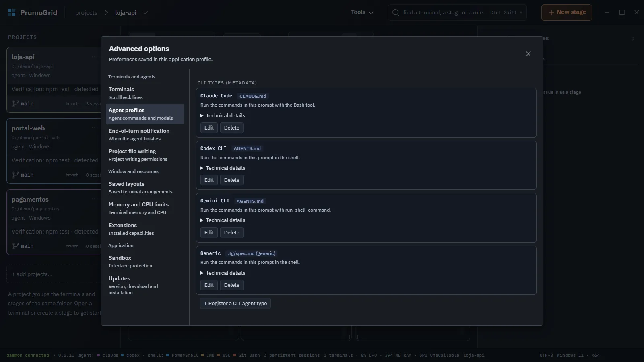Close the Advanced options dialog
644x362 pixels.
(528, 54)
